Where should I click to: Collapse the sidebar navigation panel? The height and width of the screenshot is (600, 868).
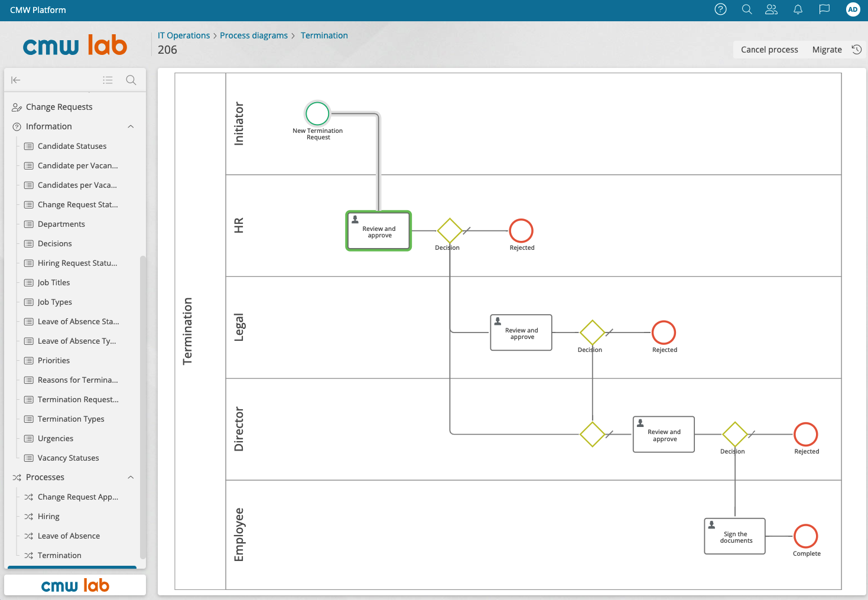(16, 80)
